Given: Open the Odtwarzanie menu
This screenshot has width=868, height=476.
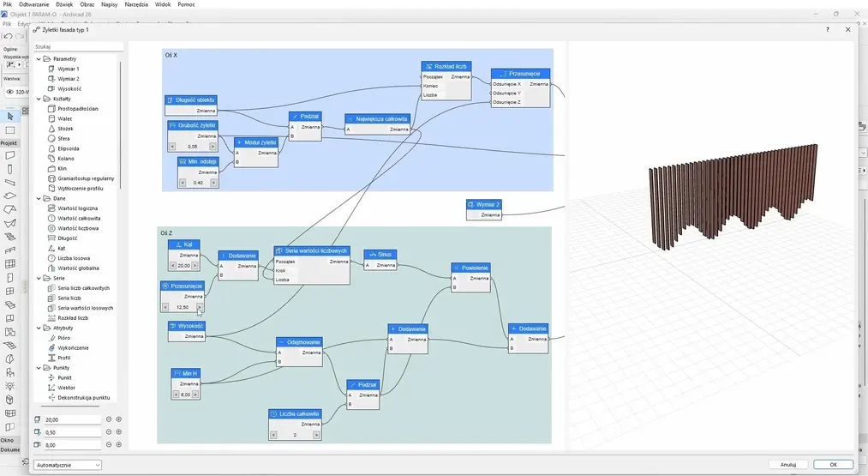Looking at the screenshot, I should [34, 4].
